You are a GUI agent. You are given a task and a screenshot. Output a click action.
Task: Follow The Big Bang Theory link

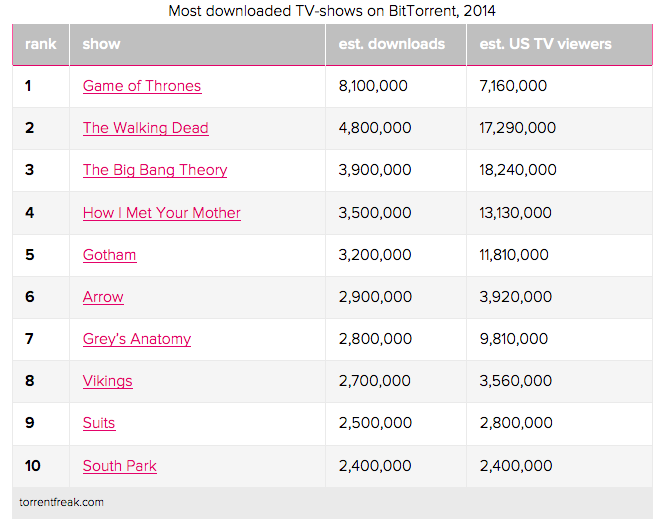(x=155, y=170)
